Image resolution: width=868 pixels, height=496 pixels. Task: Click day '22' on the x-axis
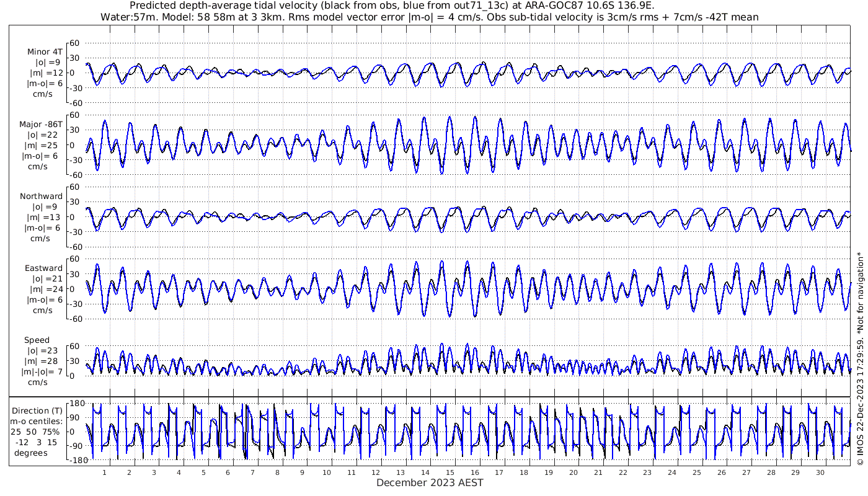pos(622,472)
